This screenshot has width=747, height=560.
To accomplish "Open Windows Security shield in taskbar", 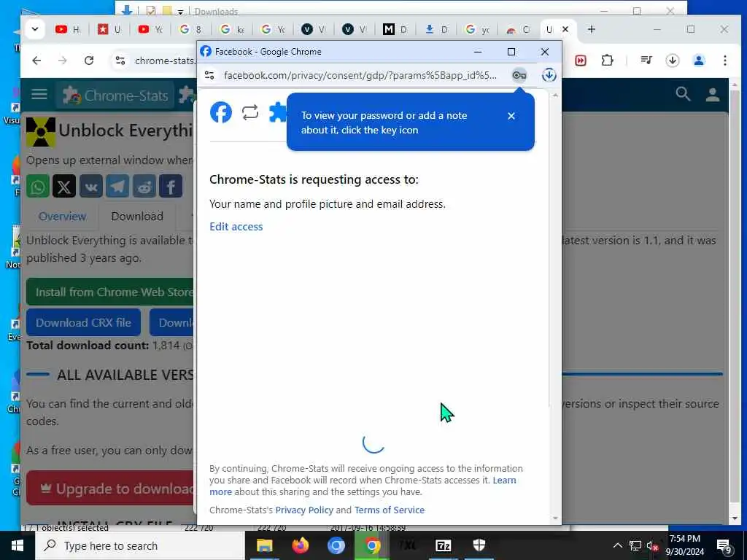I will 479,545.
